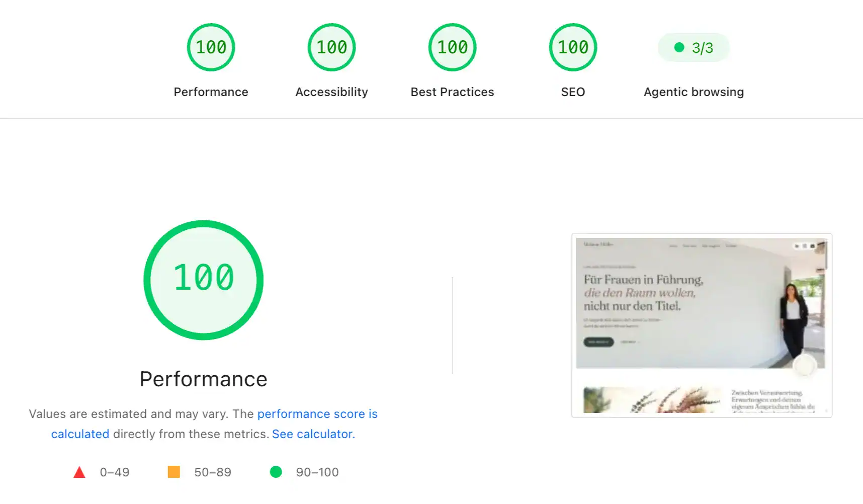Viewport: 863px width, 504px height.
Task: Click the orange square 50–89 legend icon
Action: point(174,472)
